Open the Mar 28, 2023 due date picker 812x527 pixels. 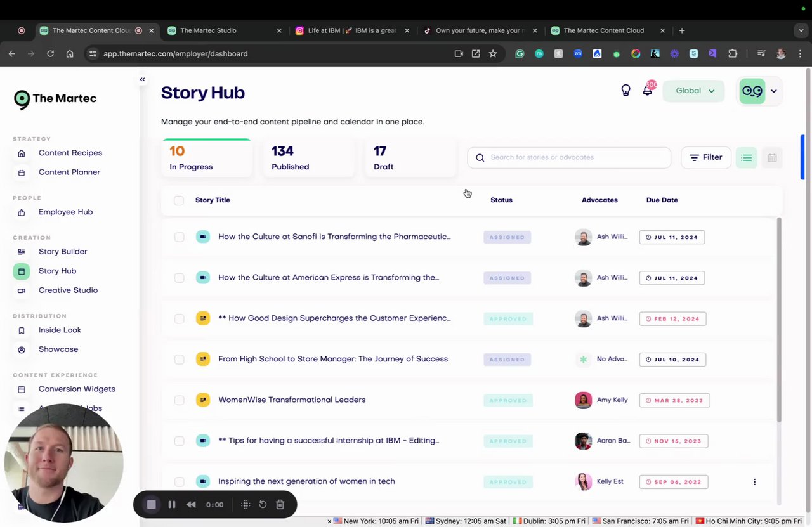[674, 400]
